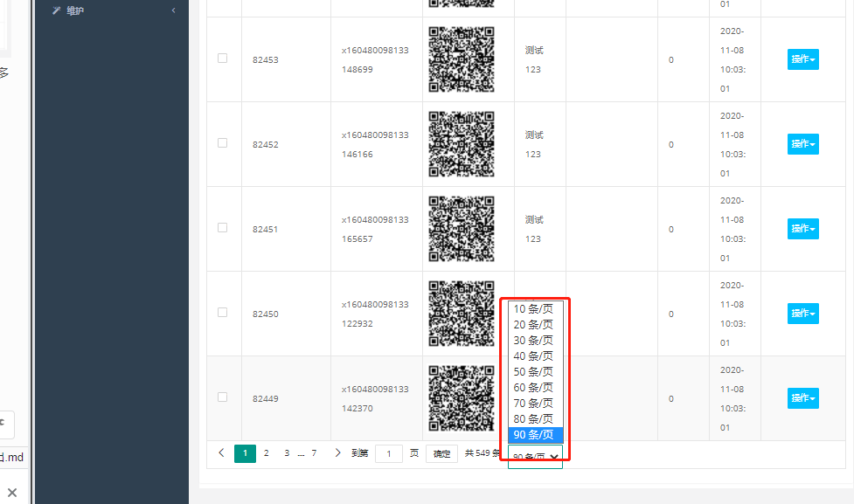The height and width of the screenshot is (504, 854).
Task: Focus the jump-to page number field
Action: [x=389, y=454]
